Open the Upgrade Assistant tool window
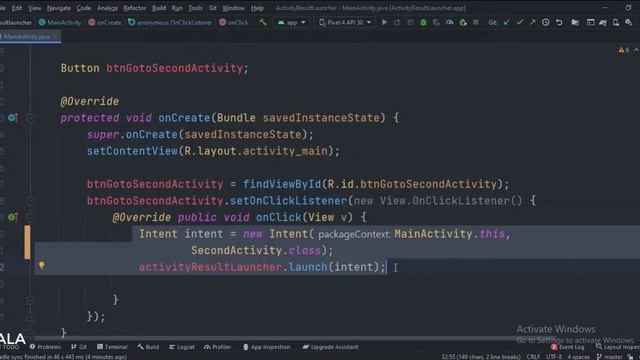This screenshot has height=360, width=640. tap(331, 347)
